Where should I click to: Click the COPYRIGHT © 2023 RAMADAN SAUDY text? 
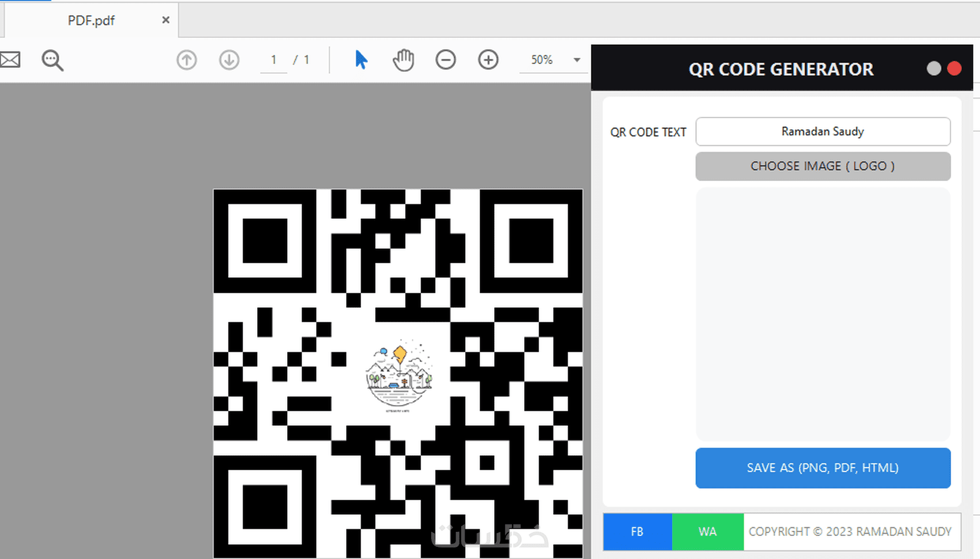pyautogui.click(x=850, y=532)
